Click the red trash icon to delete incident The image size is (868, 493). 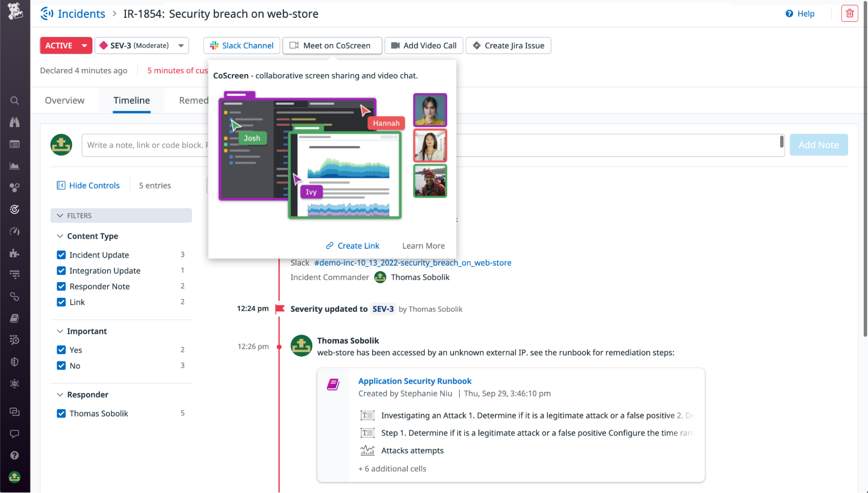pos(849,13)
